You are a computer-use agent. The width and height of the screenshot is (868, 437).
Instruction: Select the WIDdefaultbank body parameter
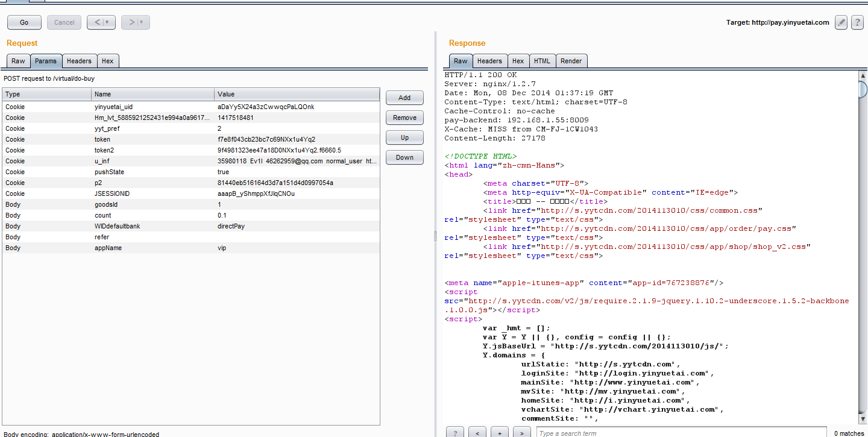(x=191, y=226)
